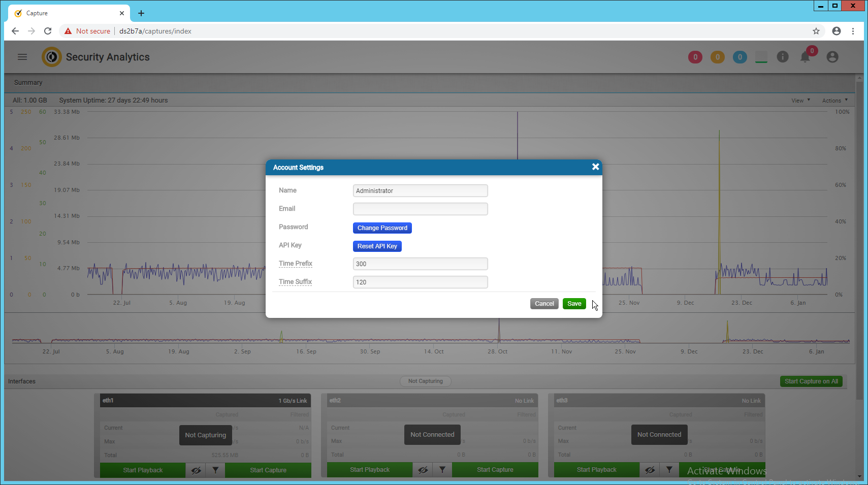
Task: Toggle the eth2 visibility eye icon
Action: 423,470
